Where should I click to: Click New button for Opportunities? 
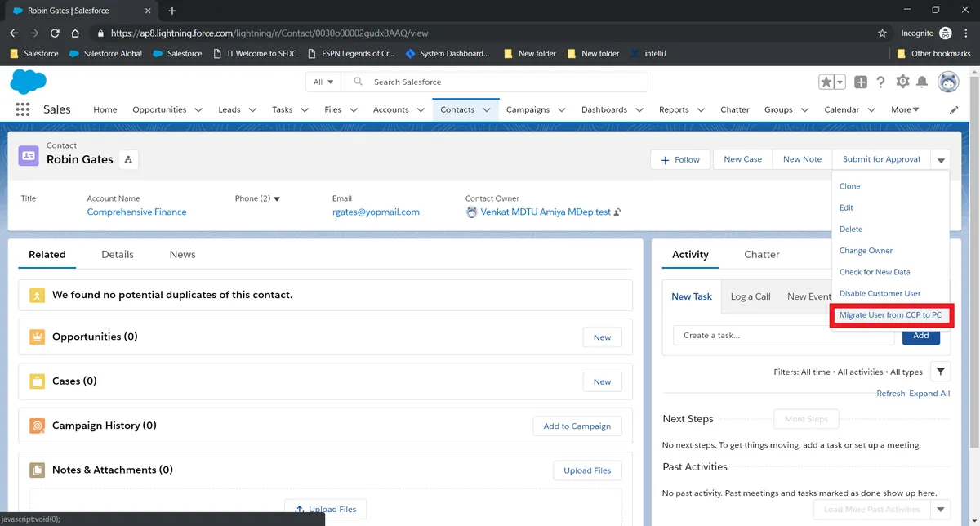click(x=602, y=337)
